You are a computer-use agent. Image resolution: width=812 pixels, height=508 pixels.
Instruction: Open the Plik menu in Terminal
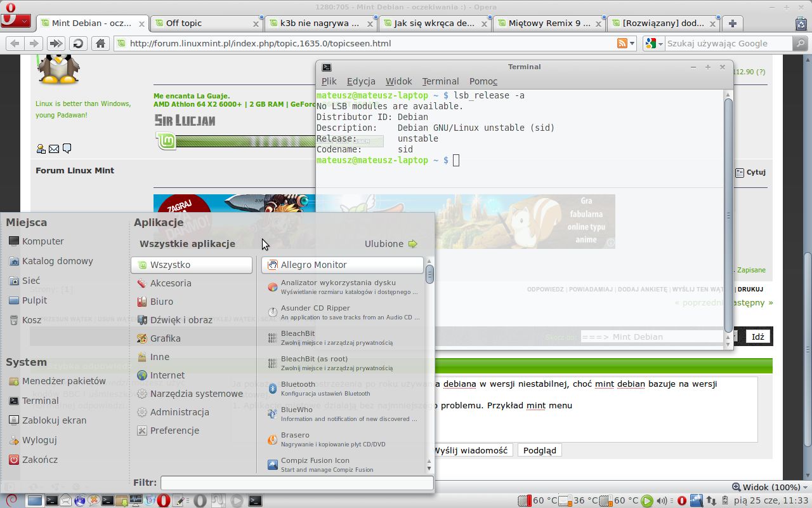329,81
